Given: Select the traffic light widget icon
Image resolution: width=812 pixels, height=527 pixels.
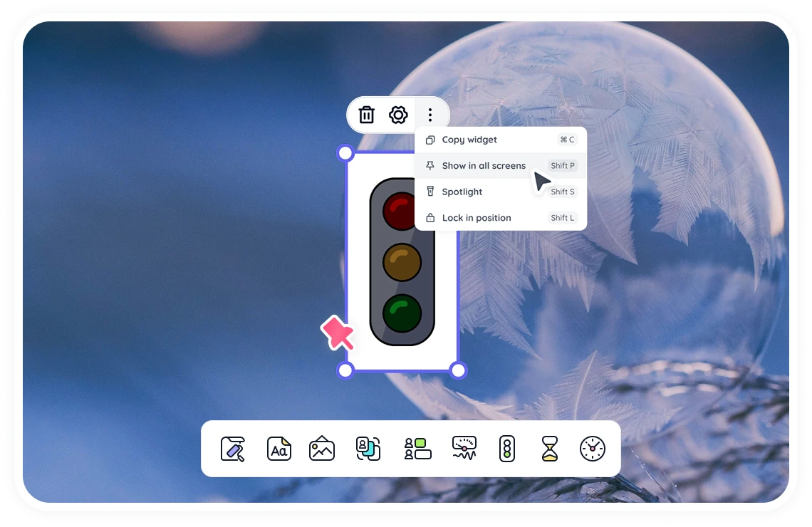Looking at the screenshot, I should [506, 449].
